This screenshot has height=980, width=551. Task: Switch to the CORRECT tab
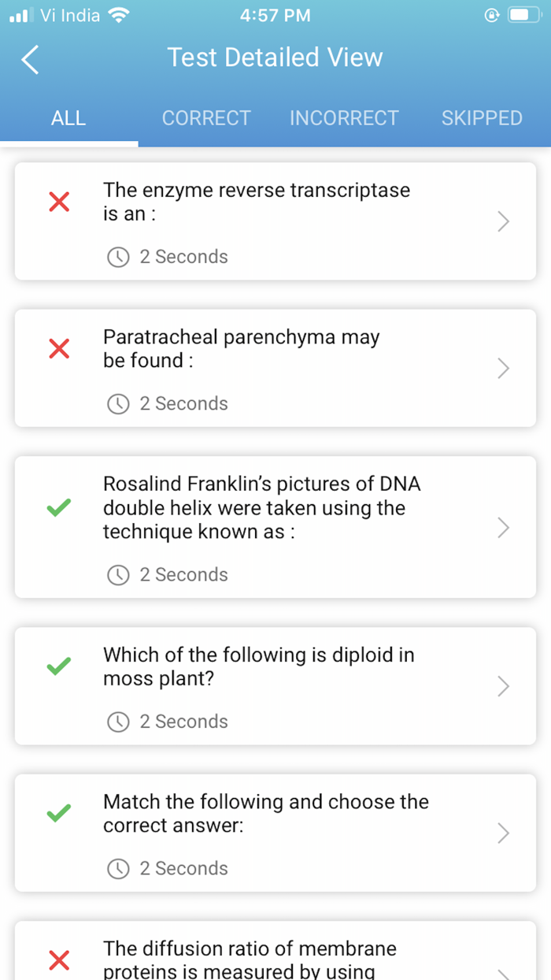(x=206, y=117)
